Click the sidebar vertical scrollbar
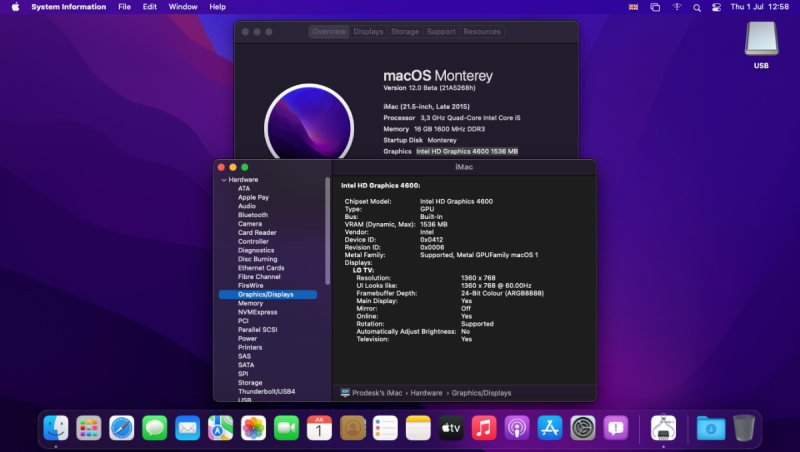The width and height of the screenshot is (800, 452). coord(327,230)
